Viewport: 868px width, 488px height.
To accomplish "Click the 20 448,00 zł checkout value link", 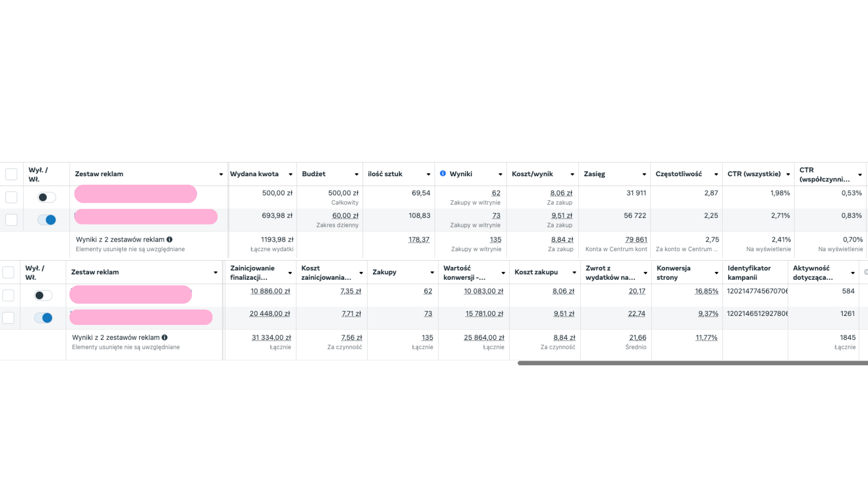I will 270,314.
